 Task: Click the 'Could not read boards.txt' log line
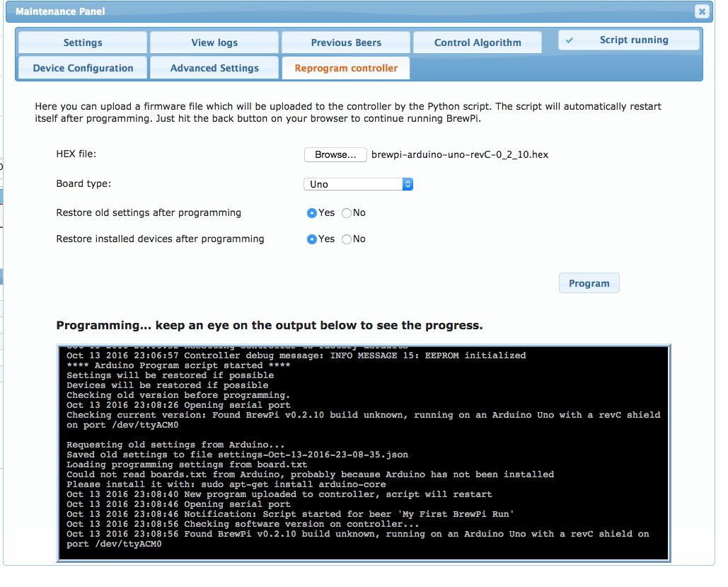[x=310, y=474]
